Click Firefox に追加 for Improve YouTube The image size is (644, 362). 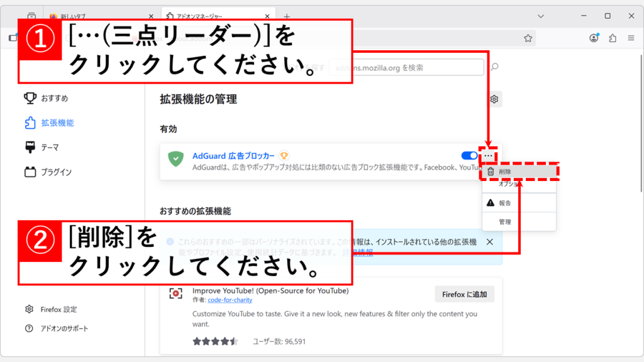(x=465, y=294)
